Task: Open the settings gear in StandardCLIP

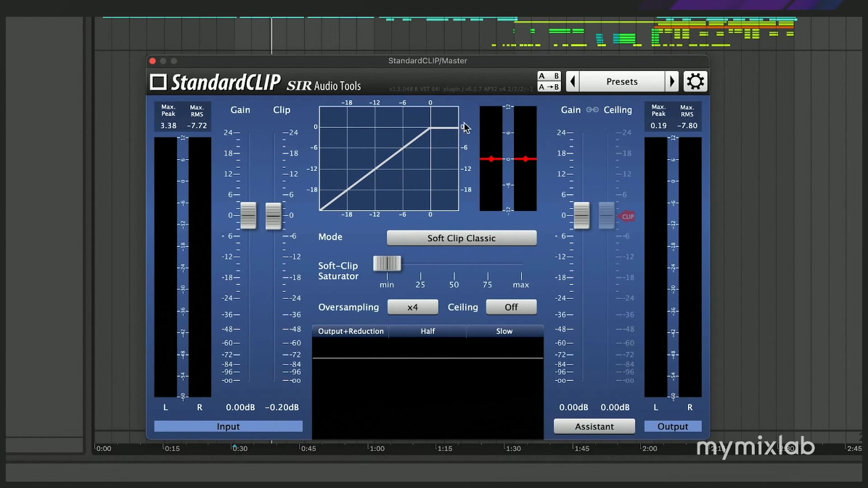Action: (x=695, y=82)
